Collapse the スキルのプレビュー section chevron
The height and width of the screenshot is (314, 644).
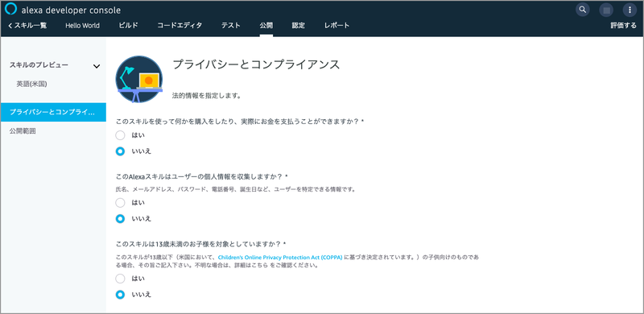click(x=97, y=66)
